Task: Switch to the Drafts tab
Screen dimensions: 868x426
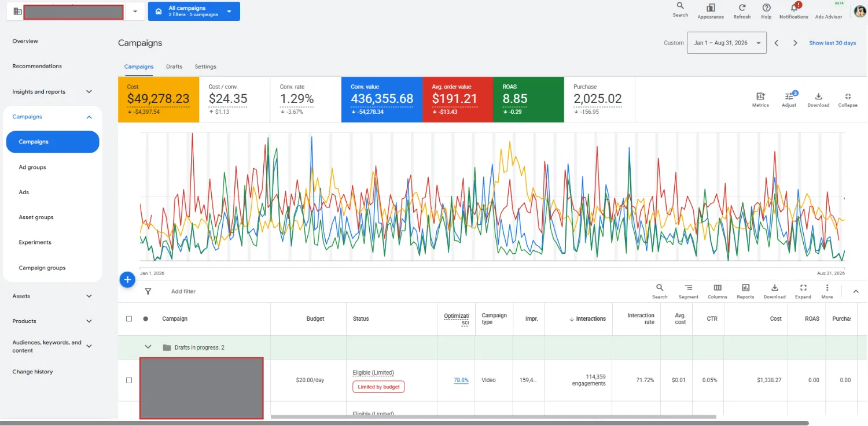Action: click(174, 66)
